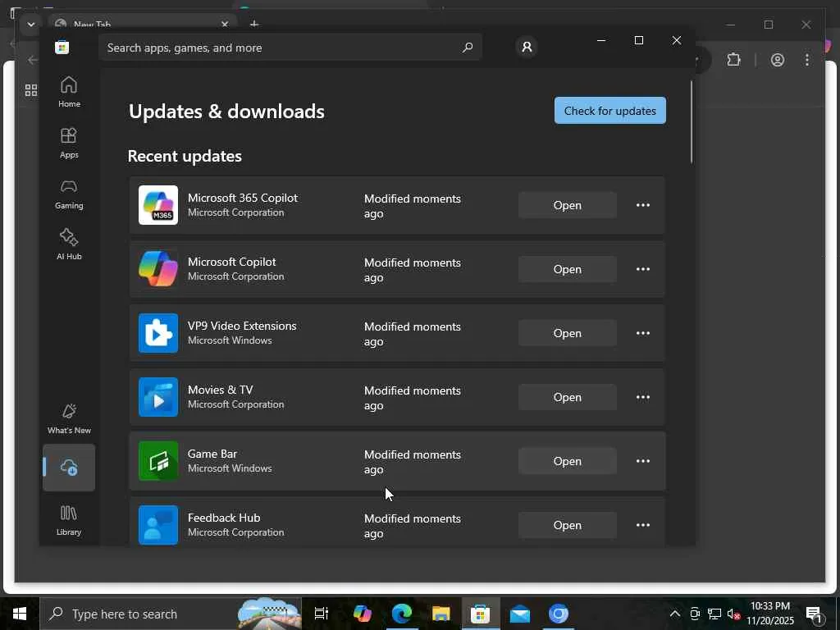Open the Gaming section
The width and height of the screenshot is (840, 630).
(69, 194)
